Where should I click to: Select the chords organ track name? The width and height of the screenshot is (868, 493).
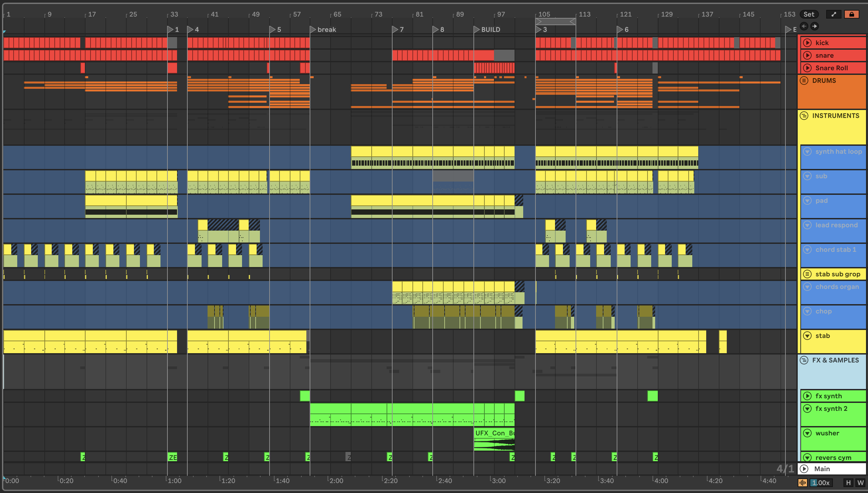(837, 287)
